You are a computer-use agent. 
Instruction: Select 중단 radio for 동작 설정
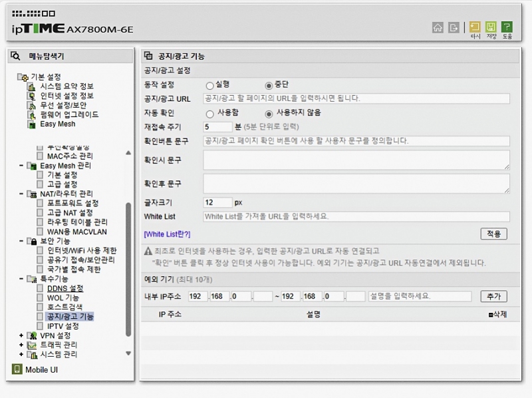[x=269, y=85]
